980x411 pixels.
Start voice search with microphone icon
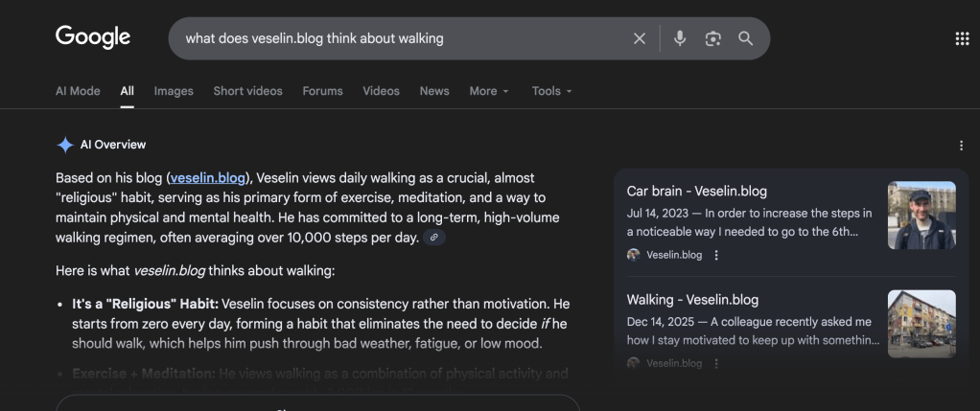coord(680,38)
